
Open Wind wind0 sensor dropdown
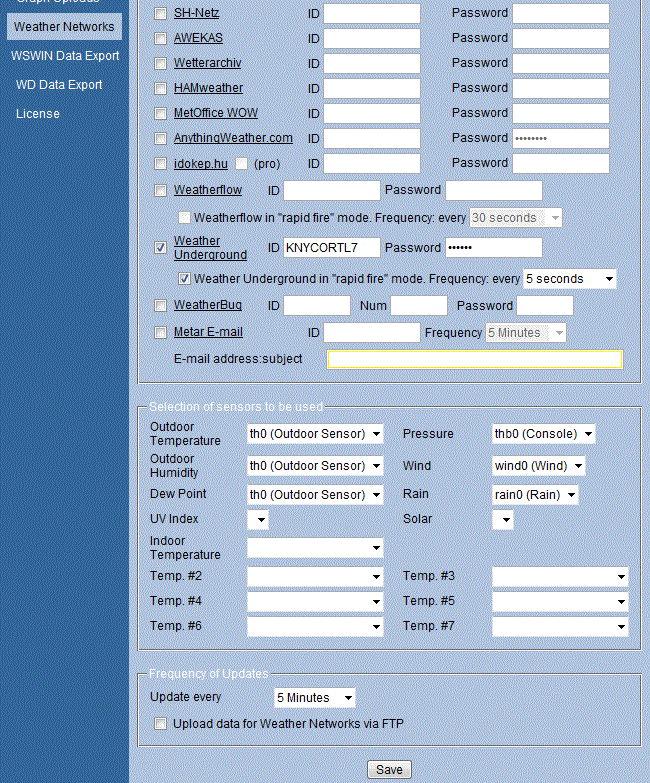pos(539,466)
